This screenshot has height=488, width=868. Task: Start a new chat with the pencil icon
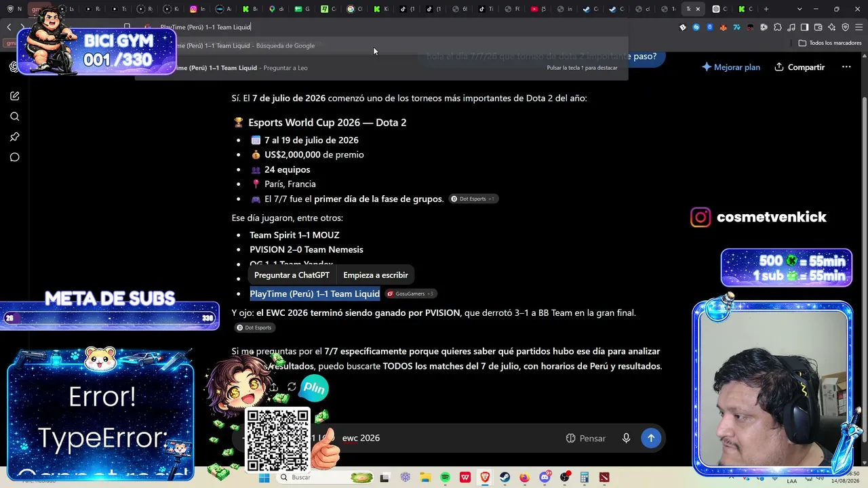tap(15, 96)
